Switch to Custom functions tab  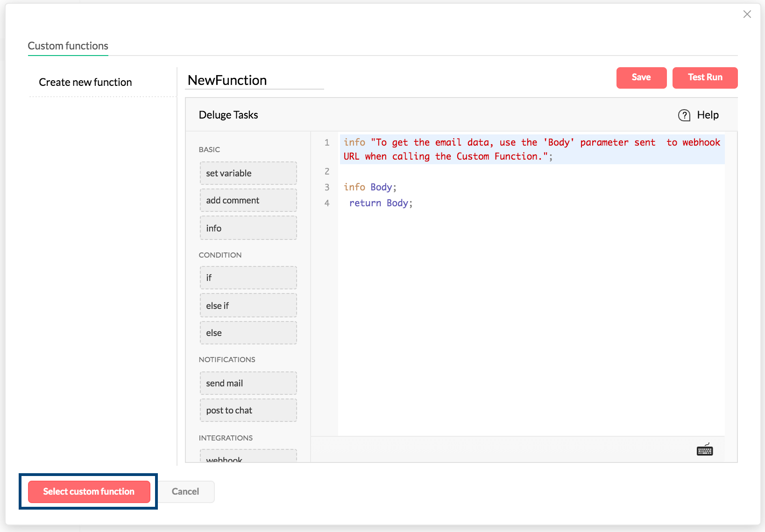click(x=68, y=46)
